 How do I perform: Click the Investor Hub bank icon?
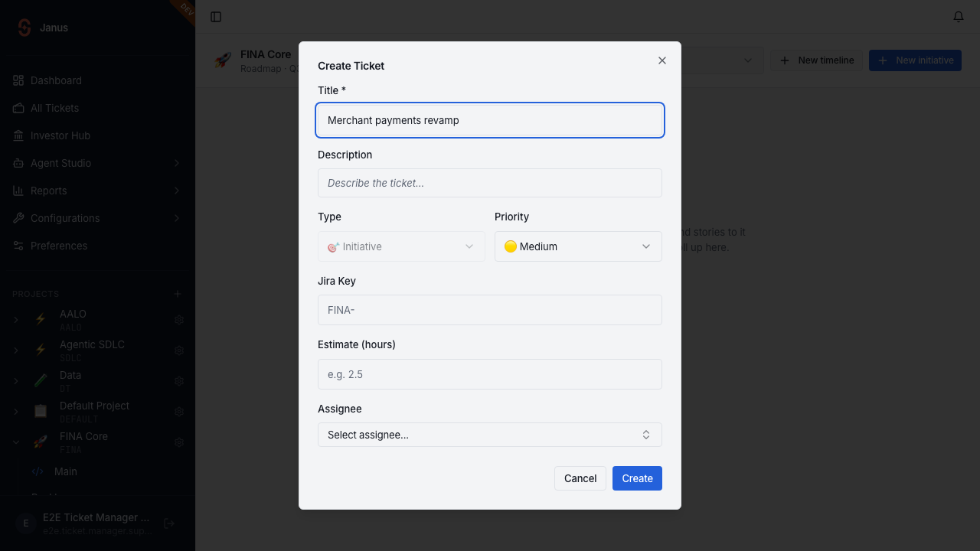tap(18, 135)
